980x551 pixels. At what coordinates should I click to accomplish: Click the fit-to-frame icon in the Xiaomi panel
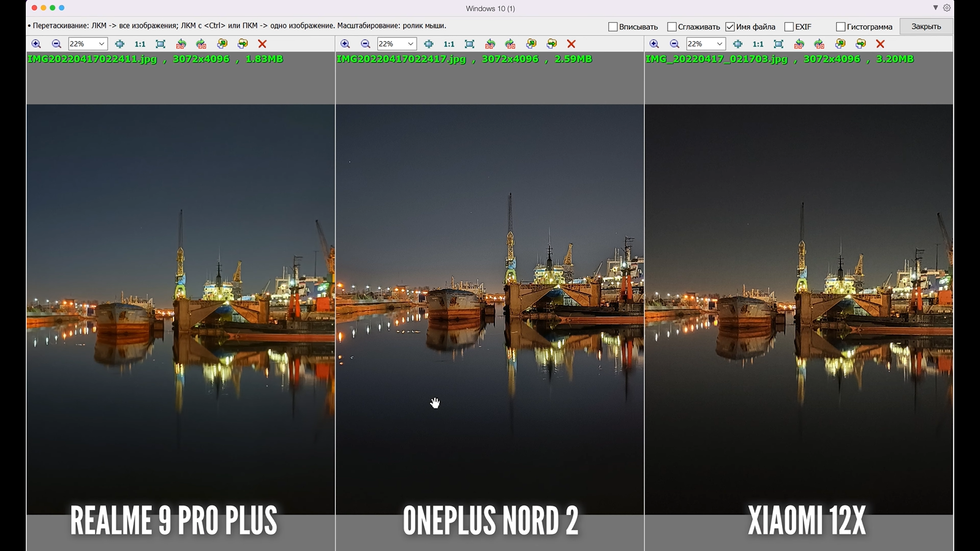pyautogui.click(x=778, y=44)
